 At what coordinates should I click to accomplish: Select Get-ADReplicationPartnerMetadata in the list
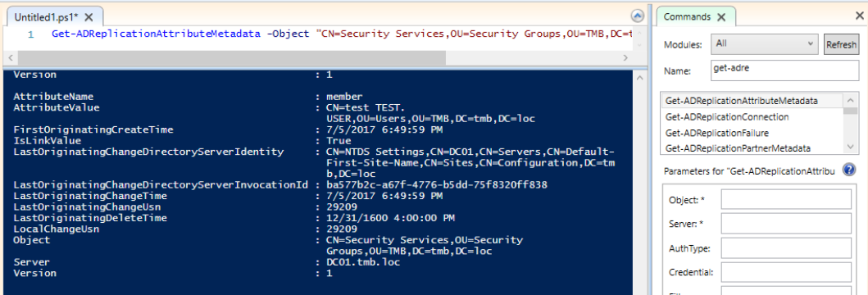click(751, 148)
